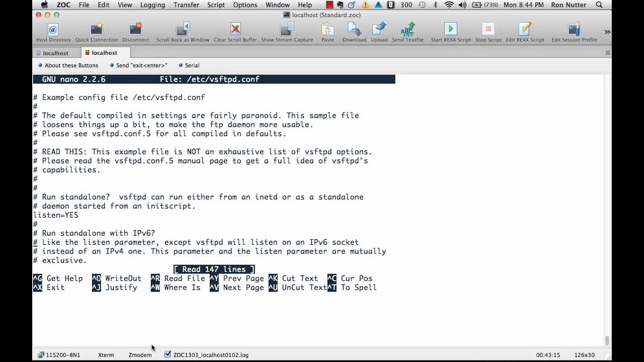Screen dimensions: 644x362
Task: Clear Scroll Buffer via toolbar
Action: 235,32
